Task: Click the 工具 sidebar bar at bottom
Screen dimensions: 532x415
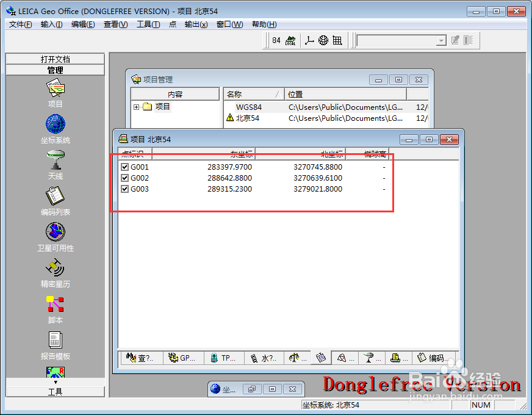Action: pyautogui.click(x=56, y=392)
